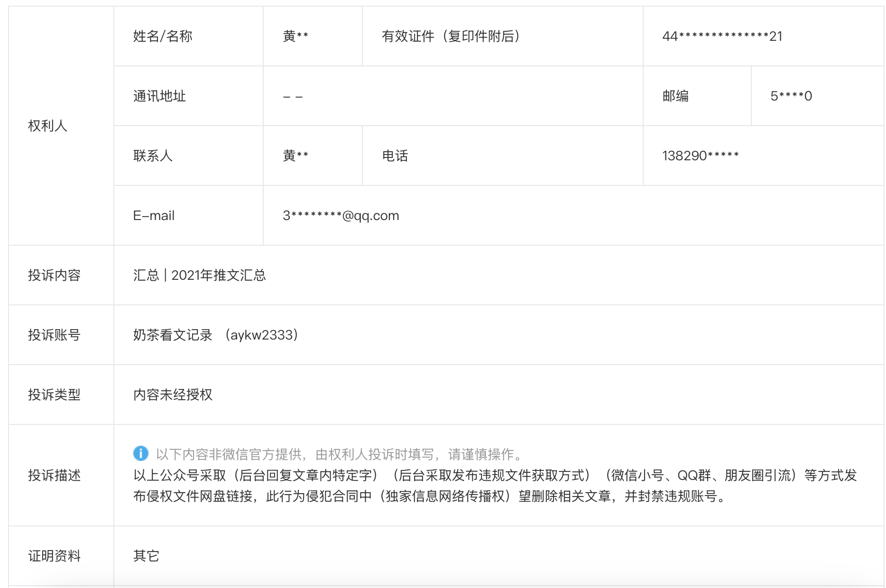Select postal code 5****0
The image size is (886, 588).
pos(791,96)
